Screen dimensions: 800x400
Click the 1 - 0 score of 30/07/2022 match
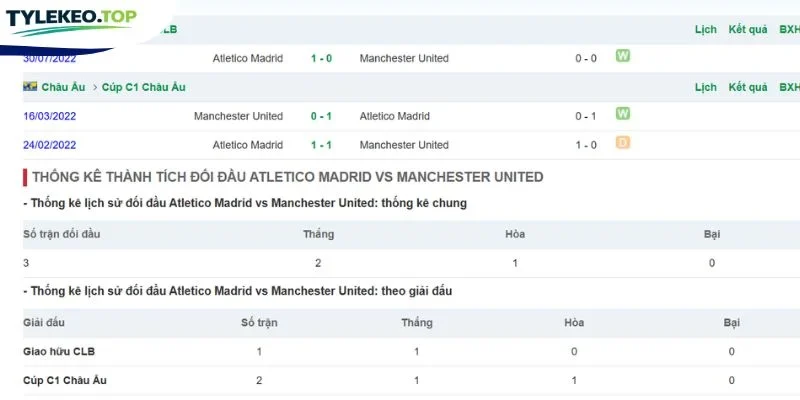[321, 59]
